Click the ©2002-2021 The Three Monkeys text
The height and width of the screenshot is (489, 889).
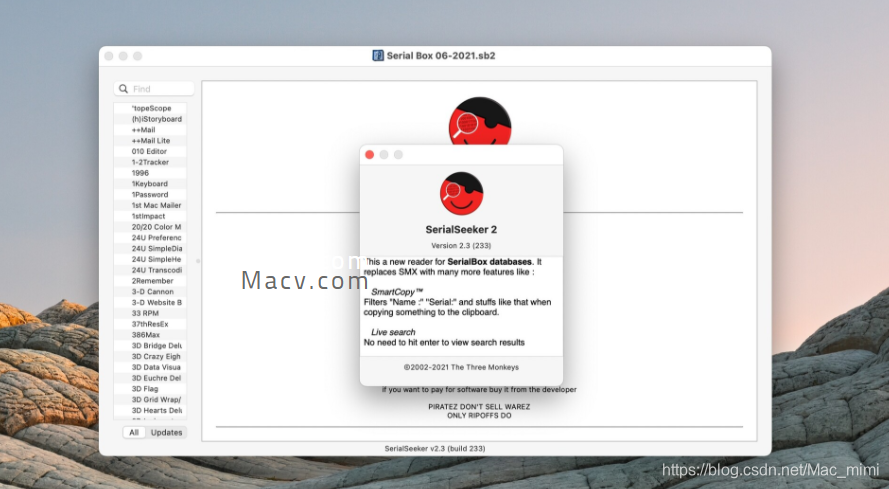coord(461,367)
